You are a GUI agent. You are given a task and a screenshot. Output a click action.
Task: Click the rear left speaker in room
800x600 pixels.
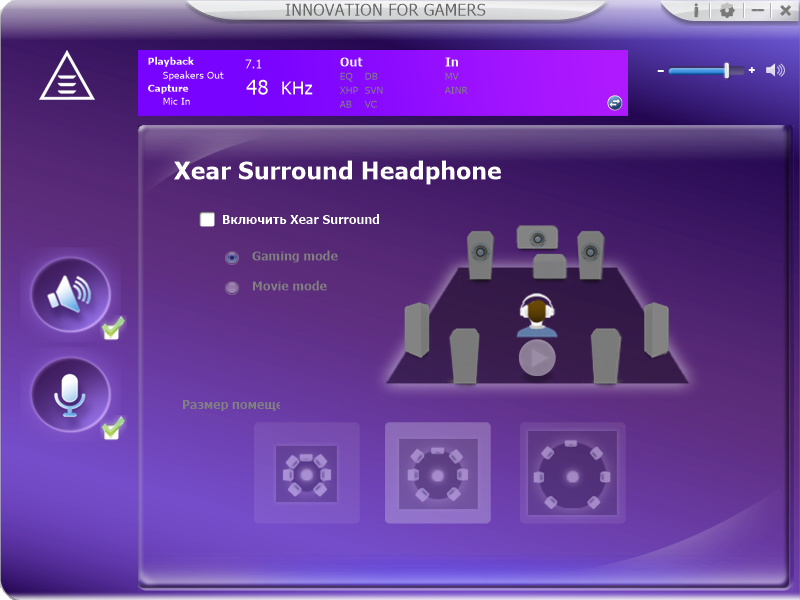pyautogui.click(x=465, y=356)
